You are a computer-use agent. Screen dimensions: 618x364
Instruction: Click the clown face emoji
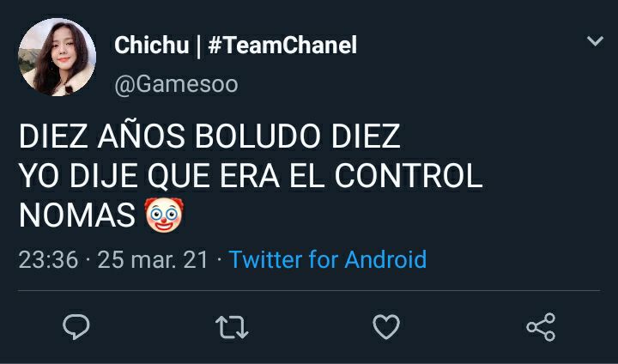click(164, 215)
